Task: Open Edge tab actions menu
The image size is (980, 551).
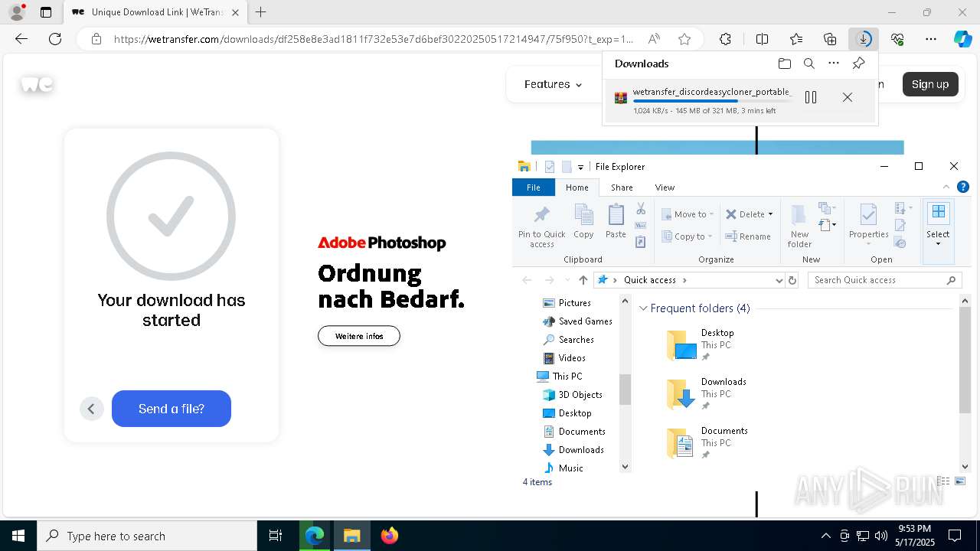Action: click(x=46, y=12)
